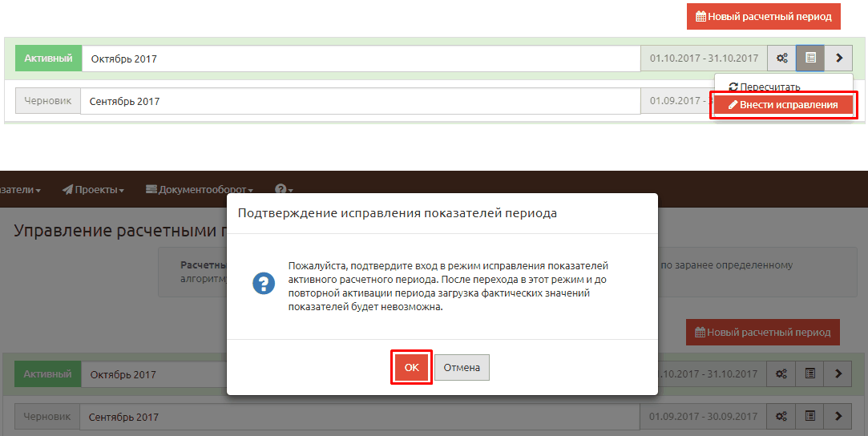Click the gears icon in top Октябрь 2017 row
This screenshot has width=868, height=436.
(x=781, y=58)
